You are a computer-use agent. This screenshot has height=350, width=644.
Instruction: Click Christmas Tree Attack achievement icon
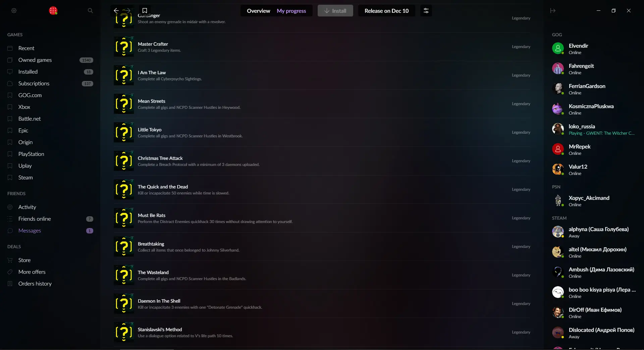point(124,161)
